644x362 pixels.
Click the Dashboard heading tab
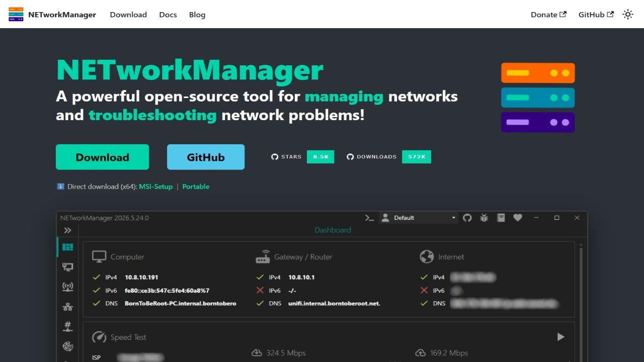[x=333, y=230]
